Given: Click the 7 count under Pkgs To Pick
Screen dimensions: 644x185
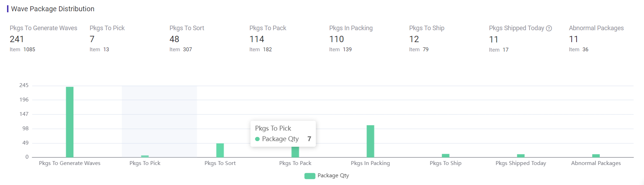Looking at the screenshot, I should pyautogui.click(x=92, y=39).
